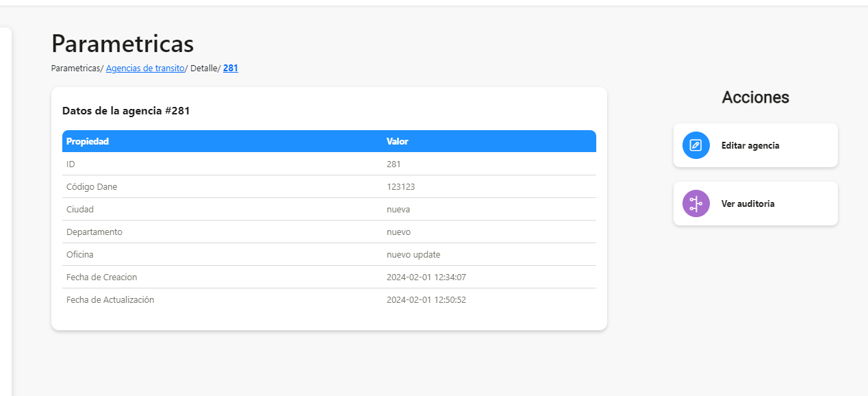Click the Parametricas page title

tap(123, 44)
